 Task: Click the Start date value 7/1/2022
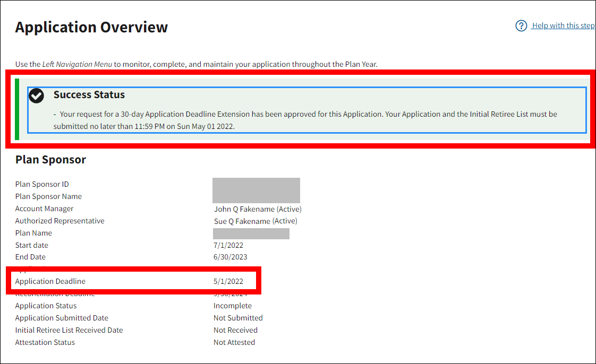pos(228,246)
